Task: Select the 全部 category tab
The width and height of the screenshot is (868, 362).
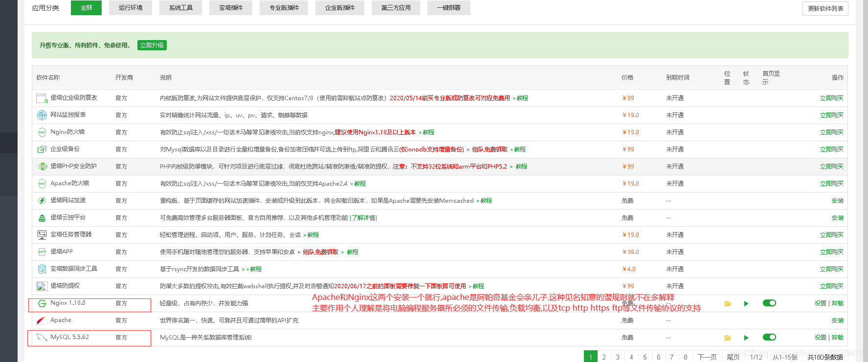Action: (86, 8)
